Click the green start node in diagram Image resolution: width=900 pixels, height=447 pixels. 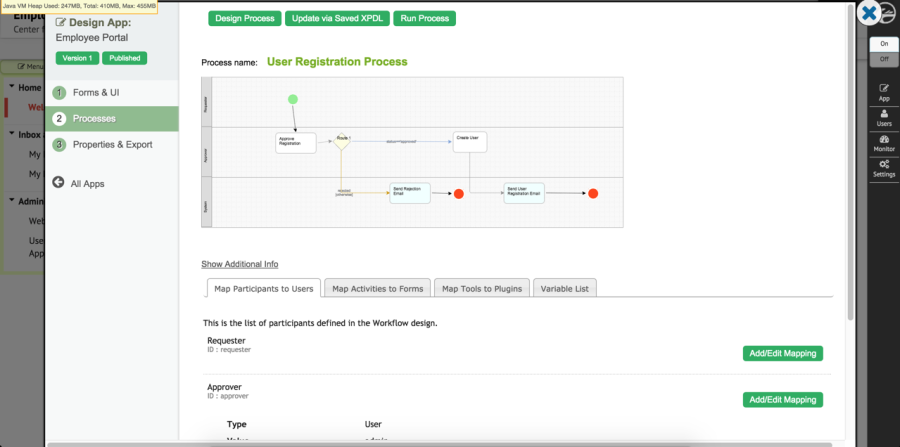click(293, 99)
